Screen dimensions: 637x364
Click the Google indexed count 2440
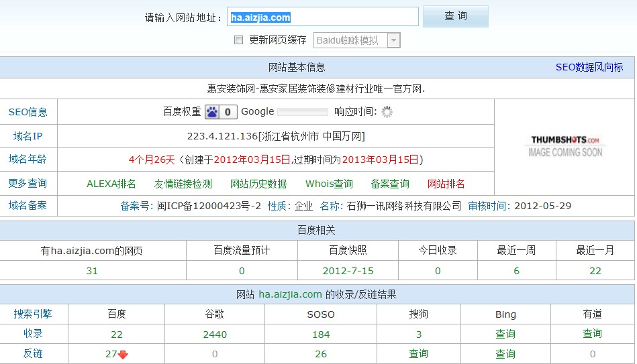click(x=215, y=334)
